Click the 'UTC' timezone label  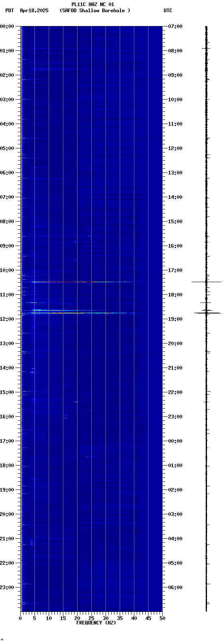pyautogui.click(x=168, y=11)
